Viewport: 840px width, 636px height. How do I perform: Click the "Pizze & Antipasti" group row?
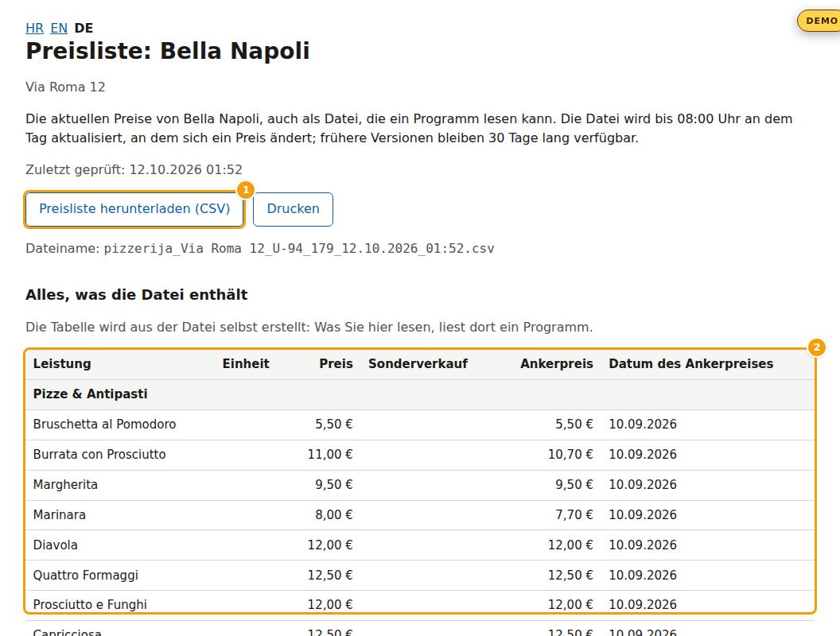click(420, 394)
